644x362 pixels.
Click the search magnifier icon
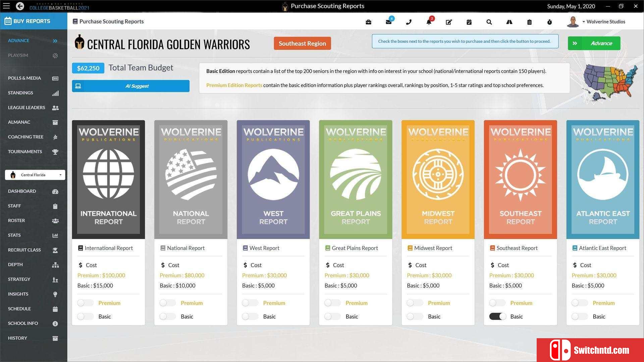pos(489,22)
